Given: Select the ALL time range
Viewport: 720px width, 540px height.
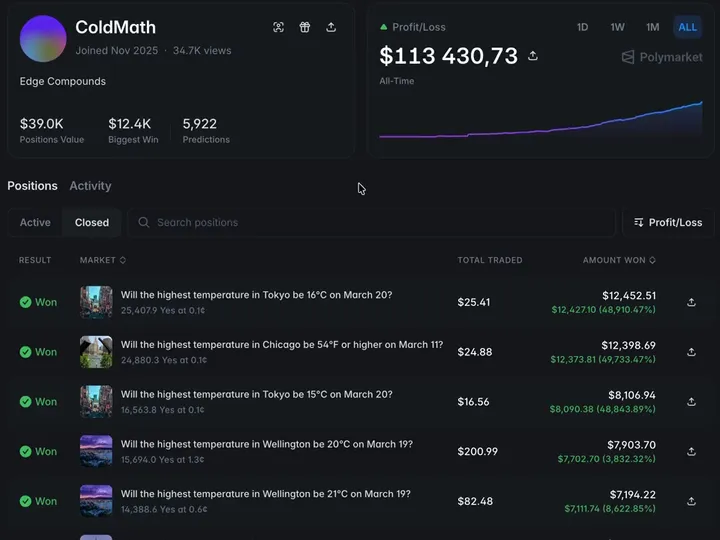Looking at the screenshot, I should [x=687, y=27].
